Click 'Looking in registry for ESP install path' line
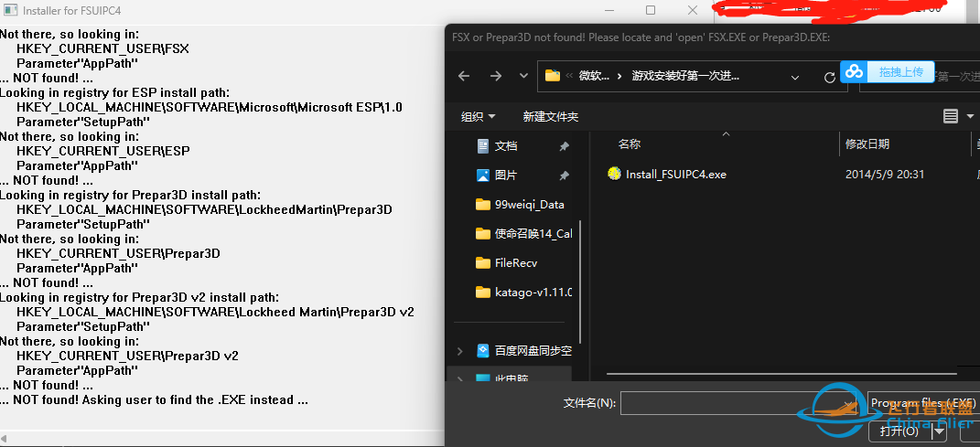The width and height of the screenshot is (980, 447). point(114,92)
